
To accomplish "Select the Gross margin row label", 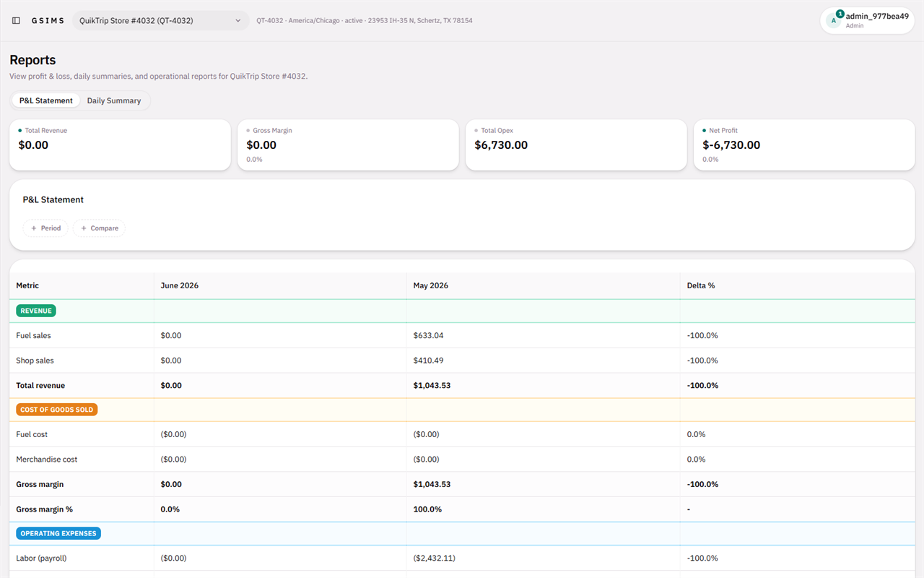I will click(x=40, y=484).
